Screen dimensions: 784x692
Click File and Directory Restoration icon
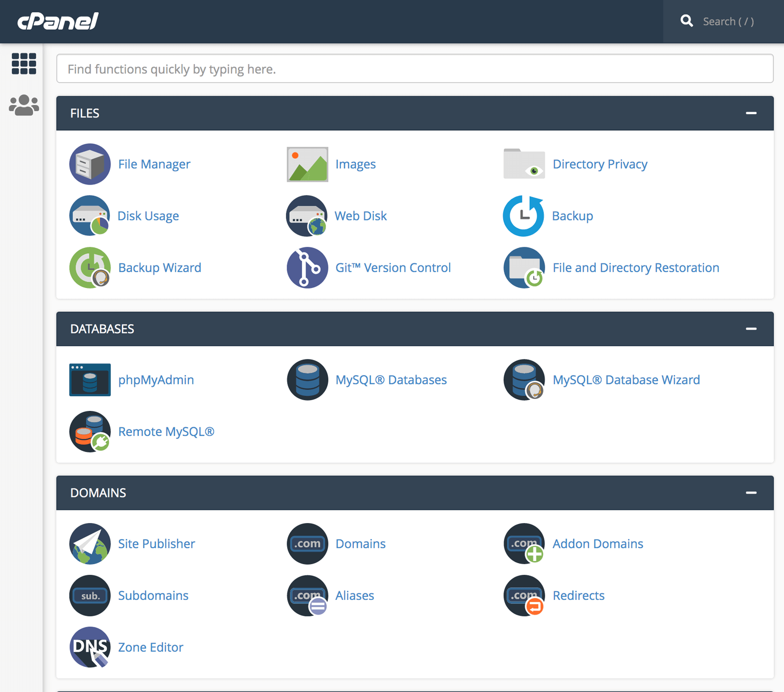click(x=524, y=268)
